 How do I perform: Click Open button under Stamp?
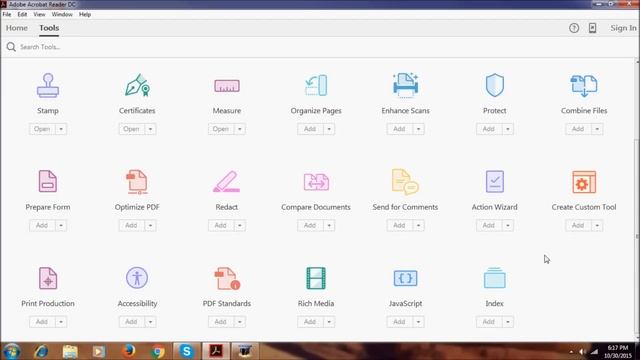(x=42, y=129)
